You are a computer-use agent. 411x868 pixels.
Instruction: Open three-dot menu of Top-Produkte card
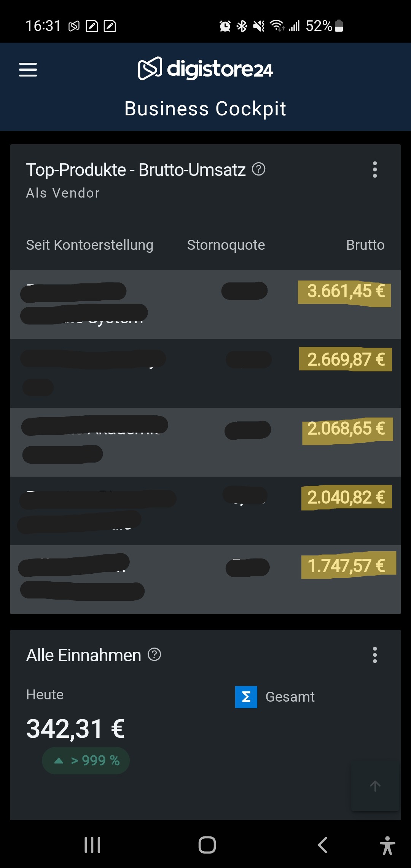[x=375, y=170]
